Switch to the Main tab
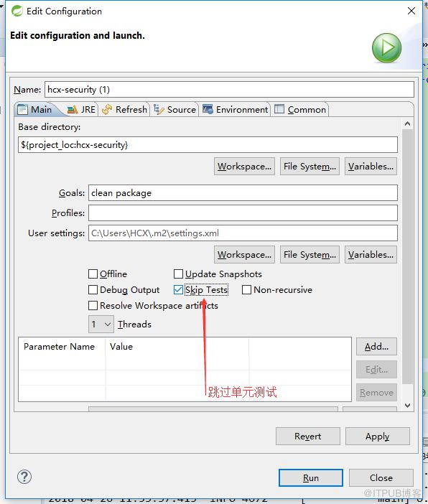 point(35,110)
